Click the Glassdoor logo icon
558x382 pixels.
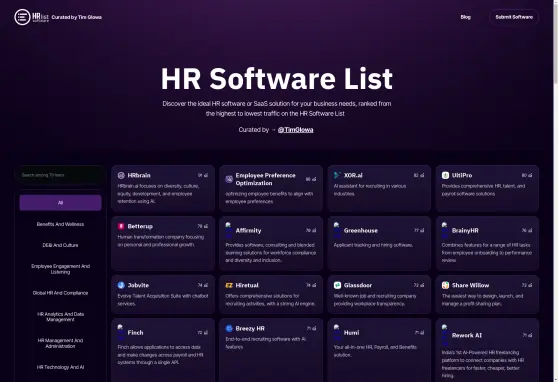(x=337, y=285)
